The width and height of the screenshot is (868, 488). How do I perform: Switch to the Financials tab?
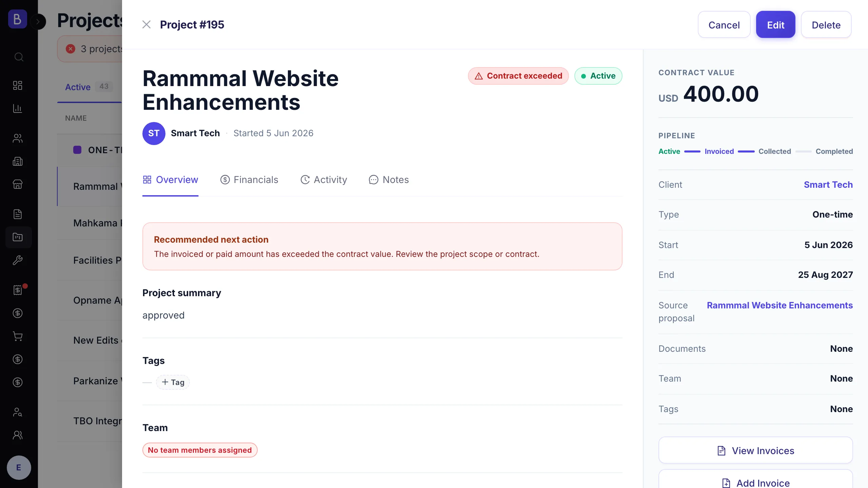(249, 180)
